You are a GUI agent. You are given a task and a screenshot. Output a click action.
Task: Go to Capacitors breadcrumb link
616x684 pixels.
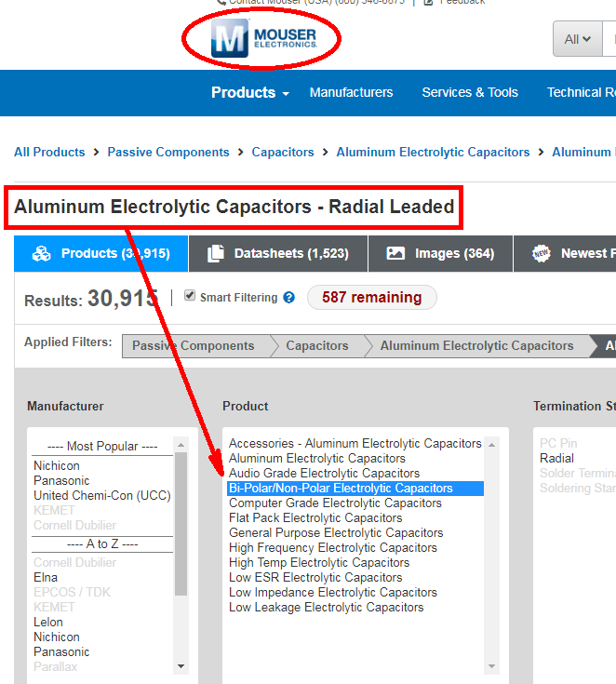point(283,152)
